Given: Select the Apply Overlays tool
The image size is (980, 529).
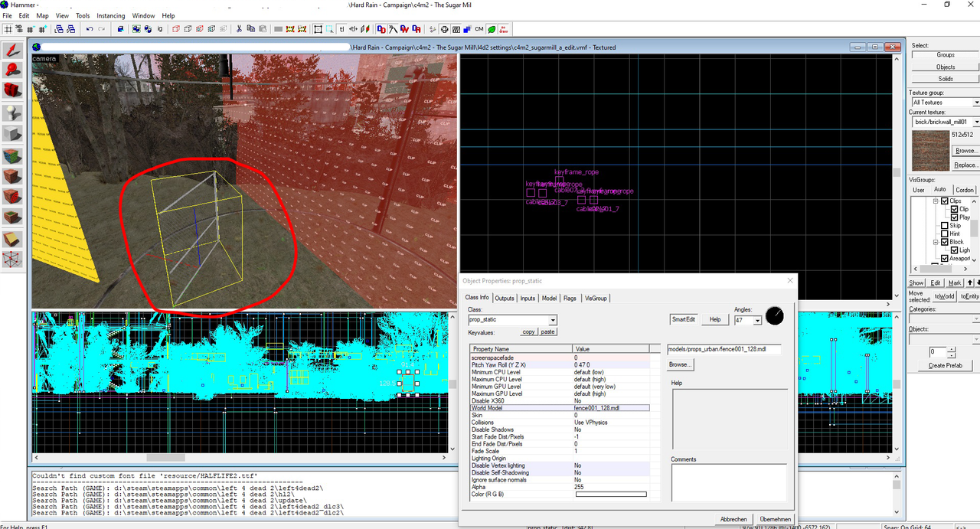Looking at the screenshot, I should tap(12, 217).
